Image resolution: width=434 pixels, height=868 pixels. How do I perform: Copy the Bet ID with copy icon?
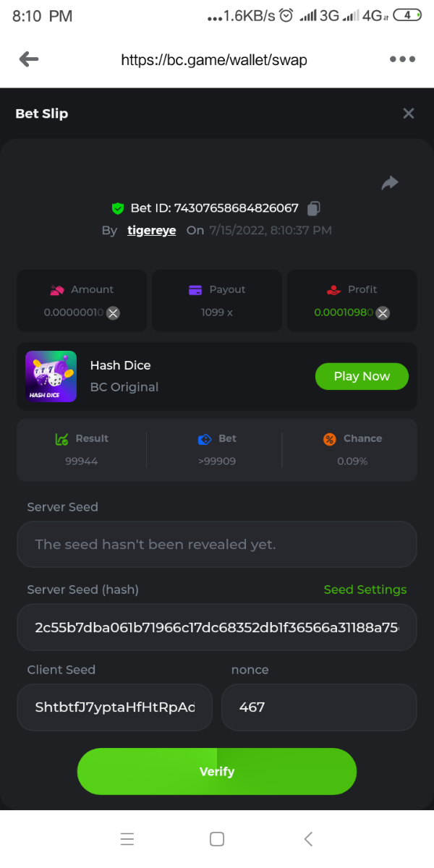click(313, 208)
